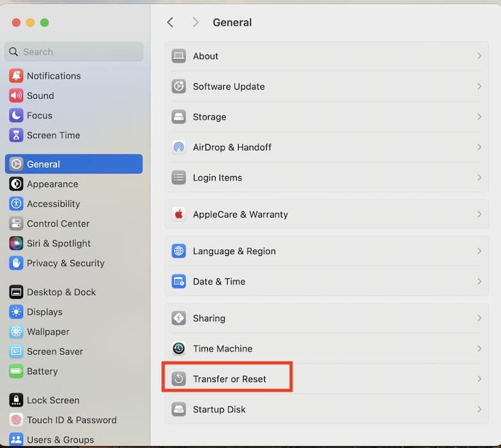Go back using the left arrow

pos(170,22)
